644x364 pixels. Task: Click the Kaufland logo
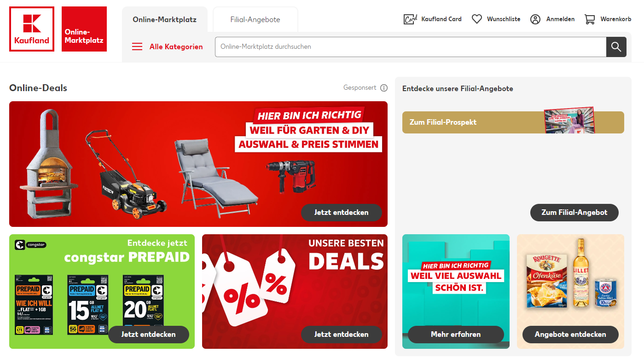click(32, 29)
